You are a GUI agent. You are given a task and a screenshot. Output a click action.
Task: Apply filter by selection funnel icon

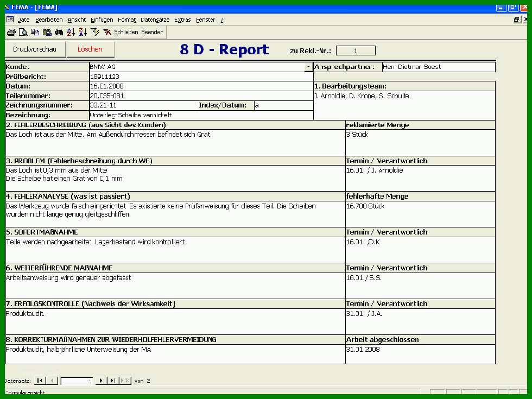[x=95, y=32]
